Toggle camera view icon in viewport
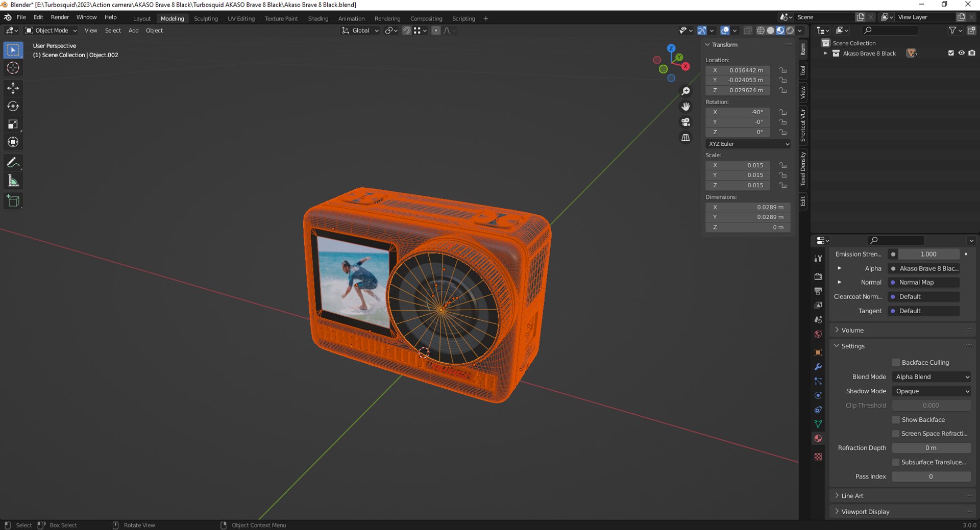 [685, 122]
